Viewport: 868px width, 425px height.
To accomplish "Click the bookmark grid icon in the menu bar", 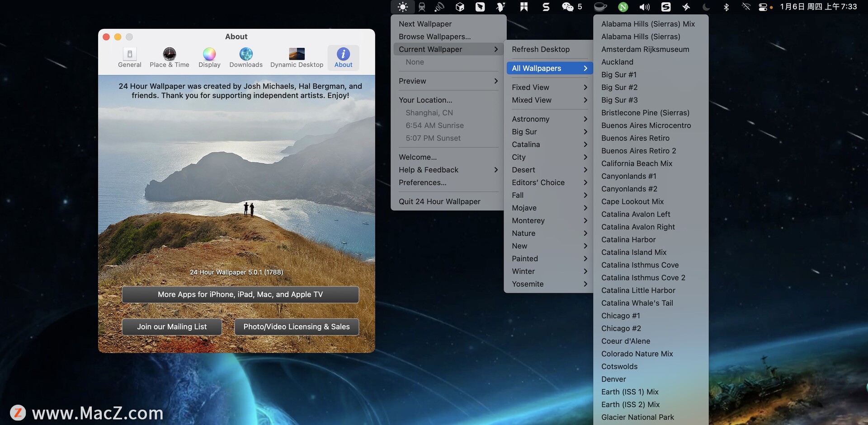I will click(524, 7).
